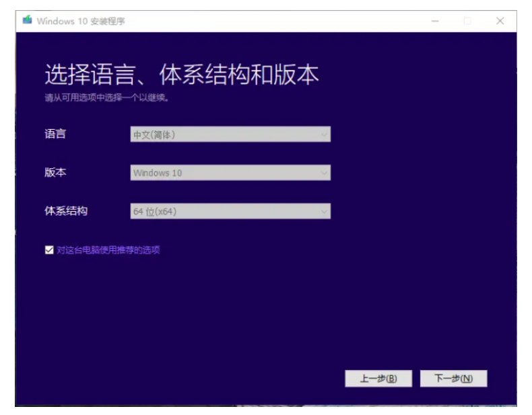Click the Windows 10 安装程序 title bar text

[x=81, y=22]
